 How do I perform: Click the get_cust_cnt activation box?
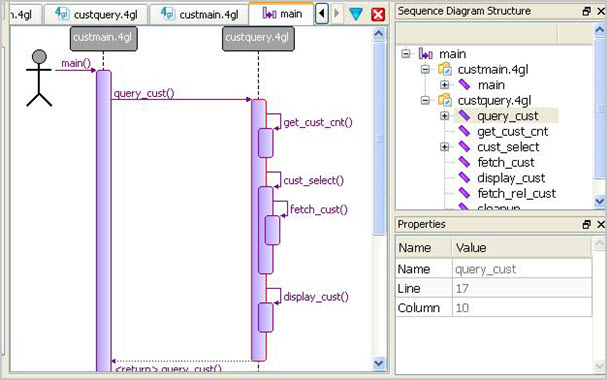266,143
